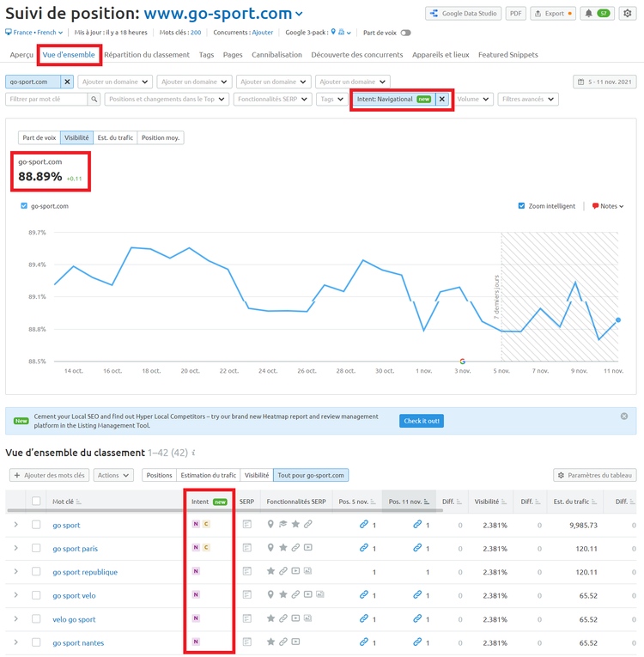
Task: Open the Filtres avancés dropdown
Action: pyautogui.click(x=528, y=100)
